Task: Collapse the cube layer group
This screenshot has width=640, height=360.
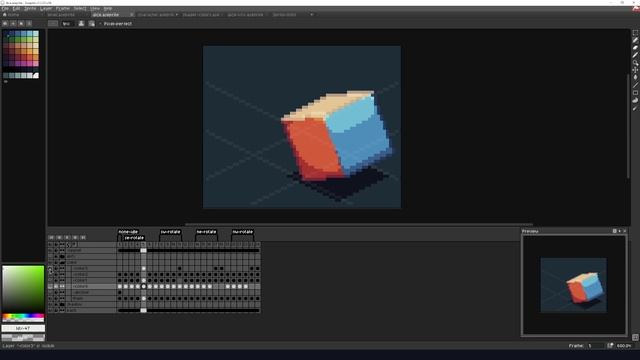Action: click(62, 262)
